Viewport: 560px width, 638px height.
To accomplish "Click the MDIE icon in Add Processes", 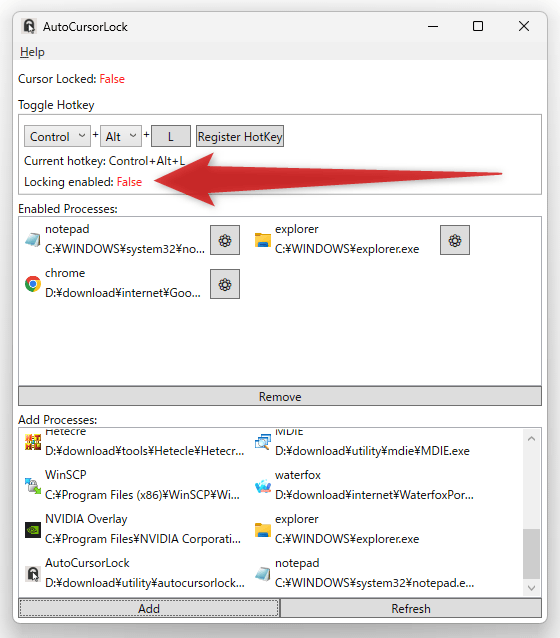I will point(262,442).
